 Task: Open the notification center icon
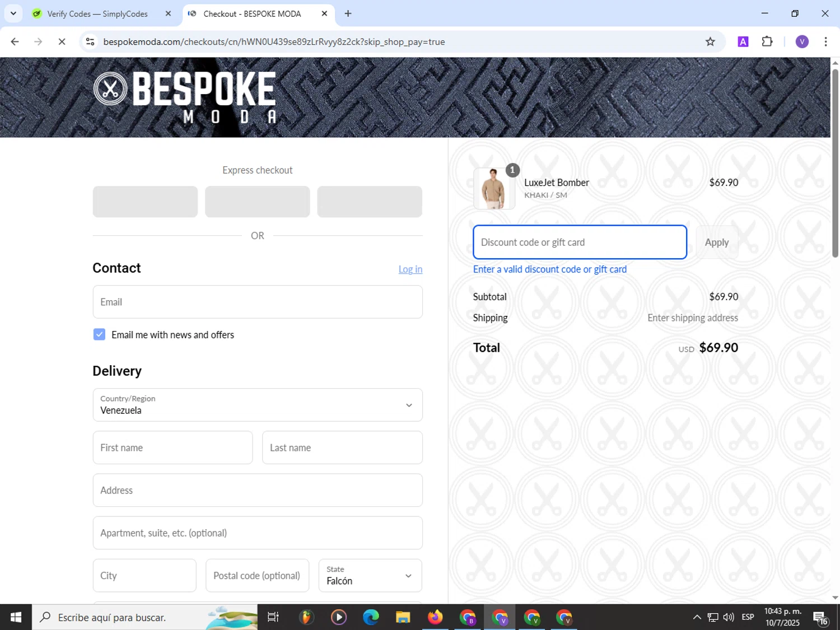(x=820, y=618)
